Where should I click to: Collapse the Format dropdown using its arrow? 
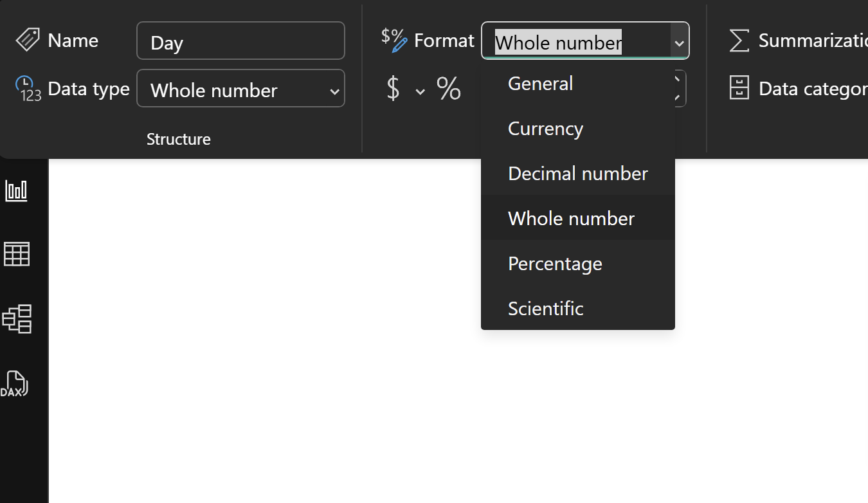[679, 42]
